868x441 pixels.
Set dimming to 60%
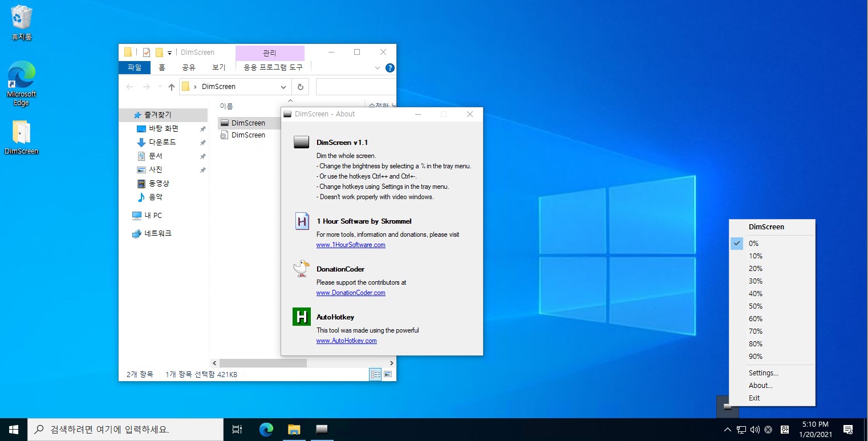[x=773, y=318]
